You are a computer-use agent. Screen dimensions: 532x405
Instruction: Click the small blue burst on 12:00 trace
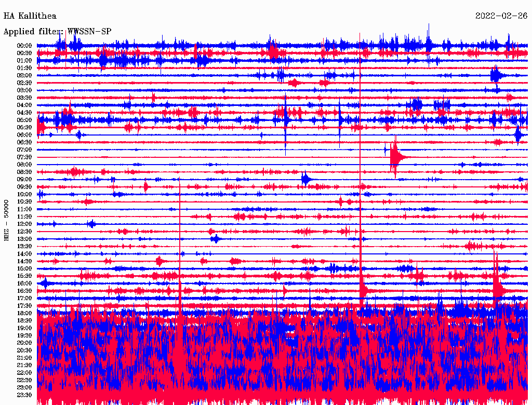pyautogui.click(x=91, y=224)
